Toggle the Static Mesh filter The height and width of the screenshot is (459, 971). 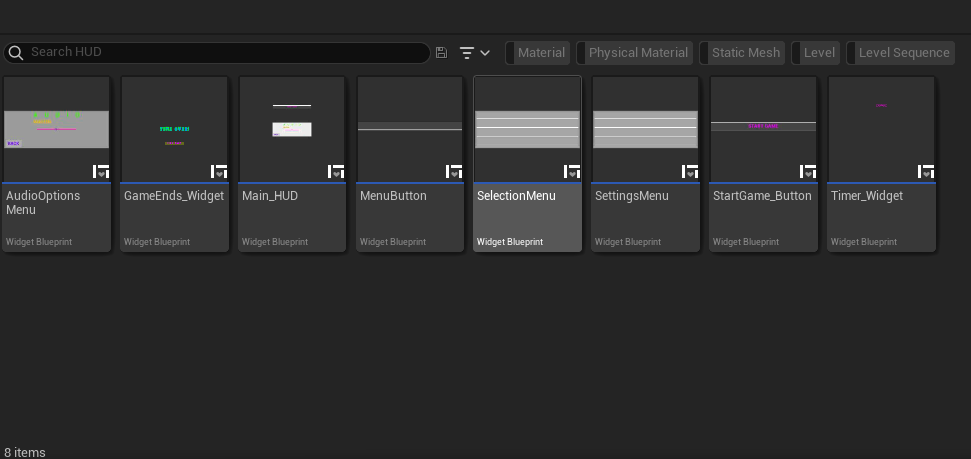[x=745, y=53]
